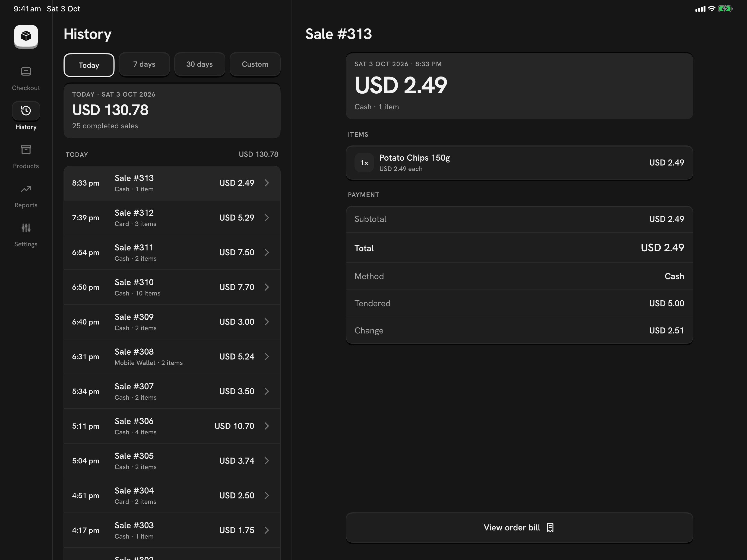This screenshot has width=747, height=560.
Task: Switch to the 7 days tab
Action: 144,64
